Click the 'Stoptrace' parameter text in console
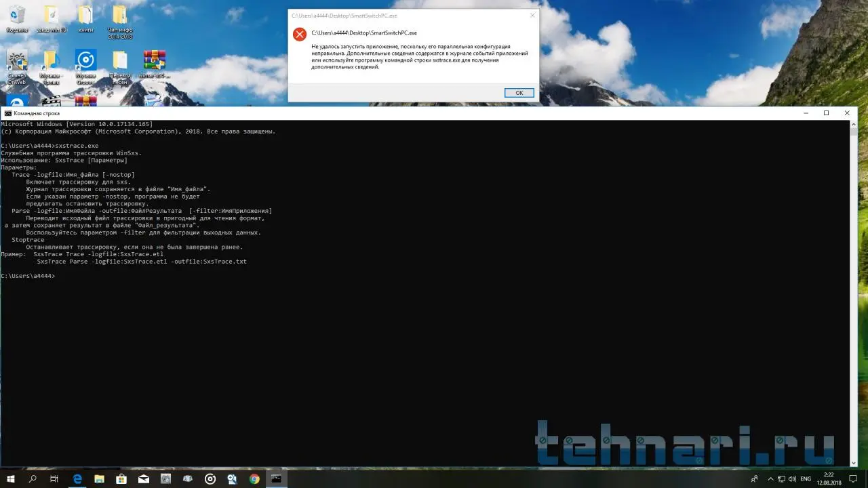The image size is (868, 488). [x=28, y=240]
